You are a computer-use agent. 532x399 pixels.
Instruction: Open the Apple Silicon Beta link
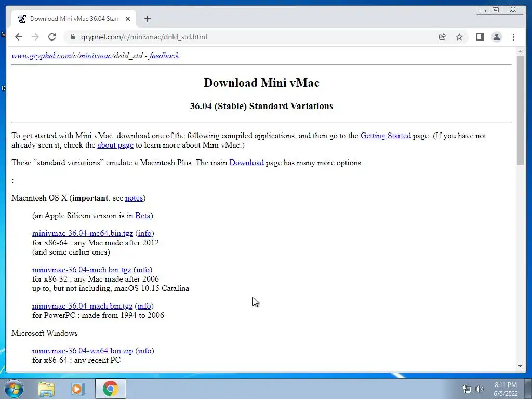click(143, 216)
